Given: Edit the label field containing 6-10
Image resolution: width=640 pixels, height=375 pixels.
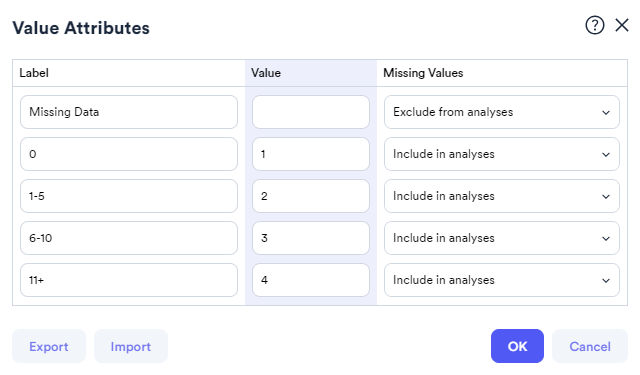Looking at the screenshot, I should [129, 238].
